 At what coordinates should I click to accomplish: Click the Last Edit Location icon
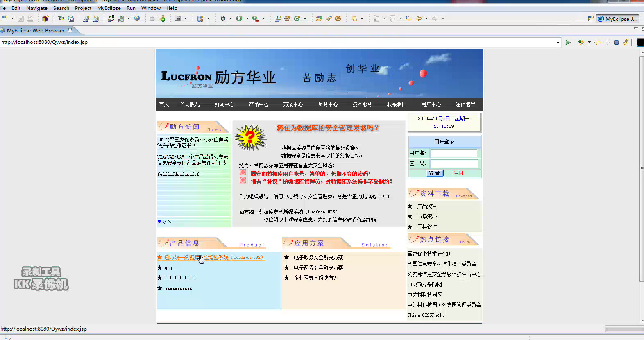409,18
